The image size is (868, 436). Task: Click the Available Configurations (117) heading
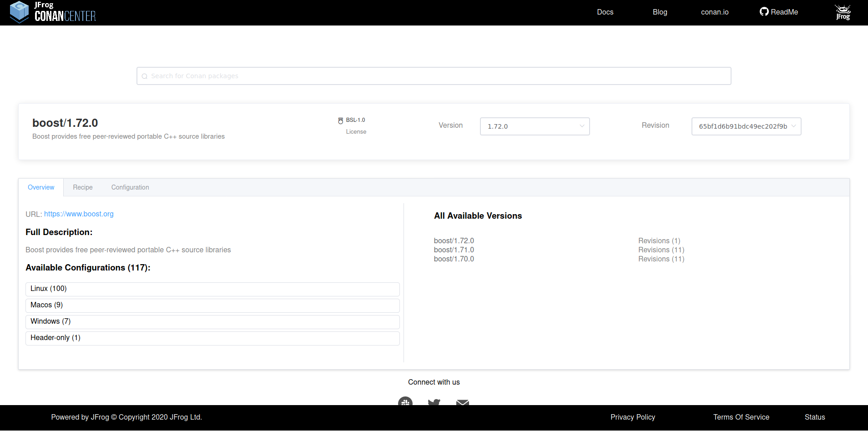[88, 268]
